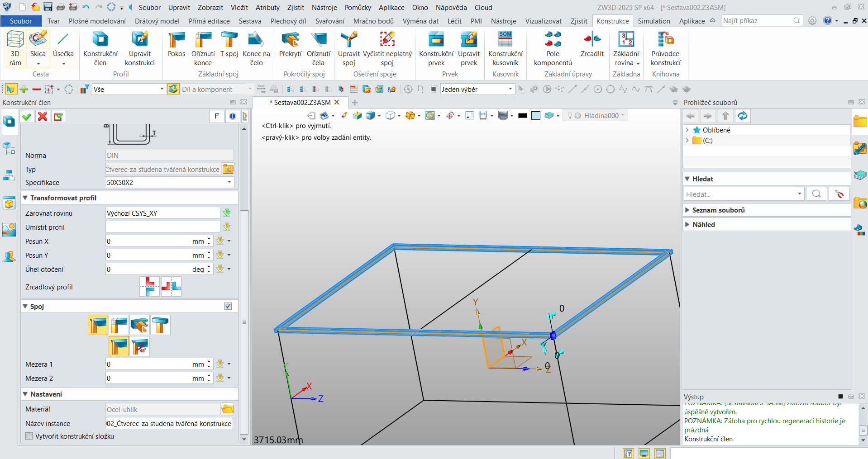The height and width of the screenshot is (459, 868).
Task: Add a new document tab with plus
Action: pos(355,103)
